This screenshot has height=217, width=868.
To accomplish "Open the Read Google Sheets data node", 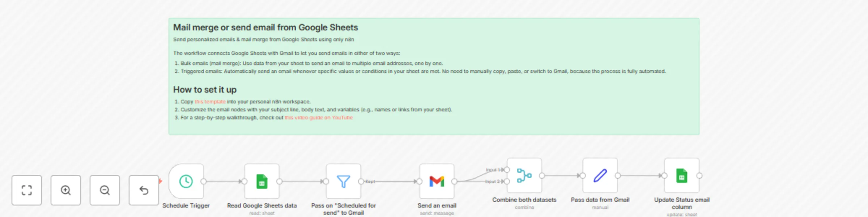I will pos(261,182).
